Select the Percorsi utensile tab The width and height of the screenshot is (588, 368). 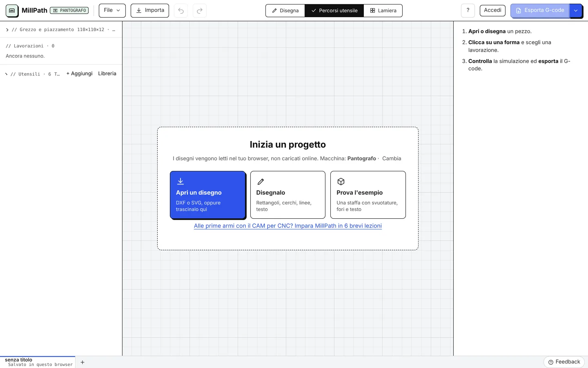tap(334, 11)
